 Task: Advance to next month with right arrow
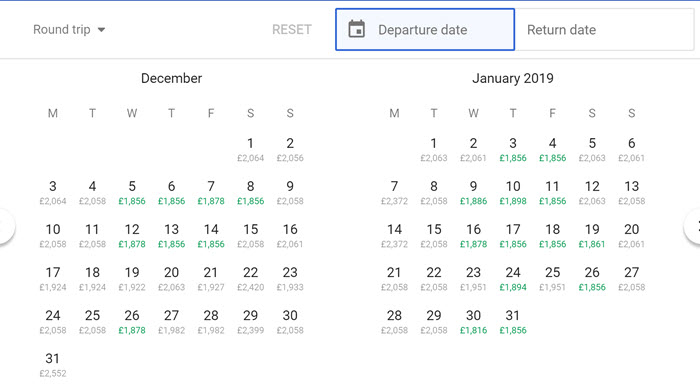point(694,226)
